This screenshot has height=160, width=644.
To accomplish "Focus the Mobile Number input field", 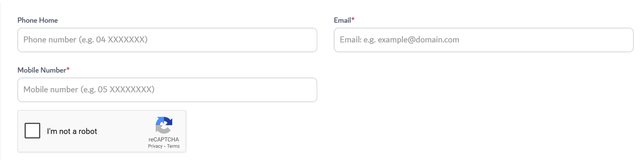I will tap(167, 90).
